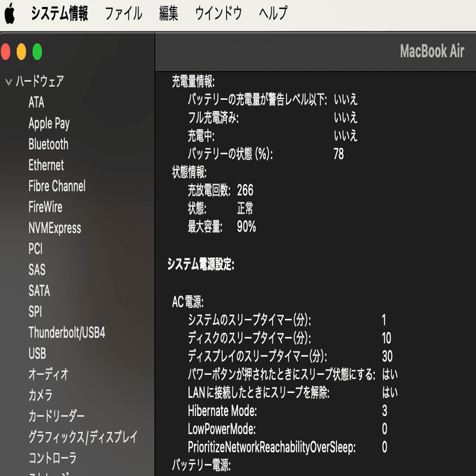Click the バッテリーの充電量が警告レベル以下 row

273,100
